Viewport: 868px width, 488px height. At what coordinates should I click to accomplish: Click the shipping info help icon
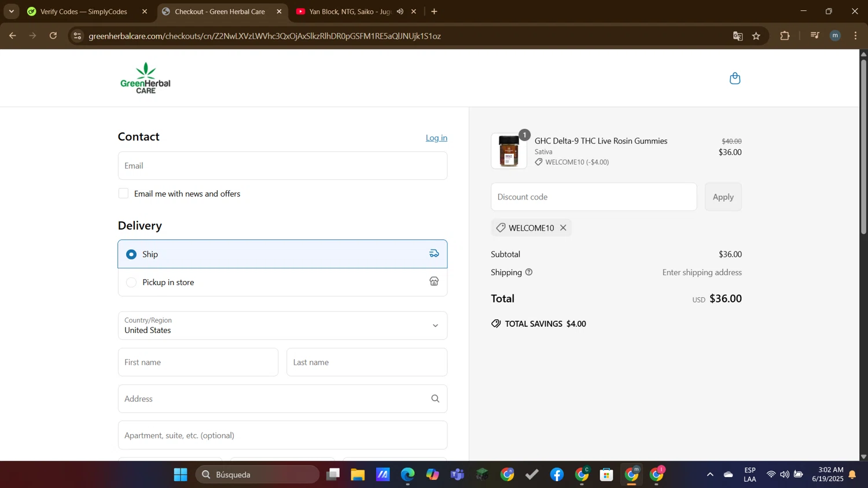tap(528, 272)
